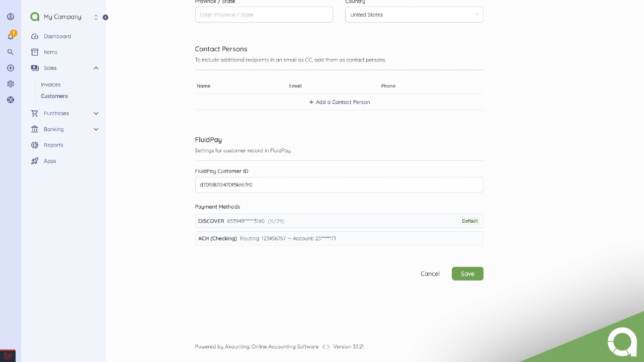The height and width of the screenshot is (362, 644).
Task: Open the Laravel debug bar icon
Action: click(8, 356)
